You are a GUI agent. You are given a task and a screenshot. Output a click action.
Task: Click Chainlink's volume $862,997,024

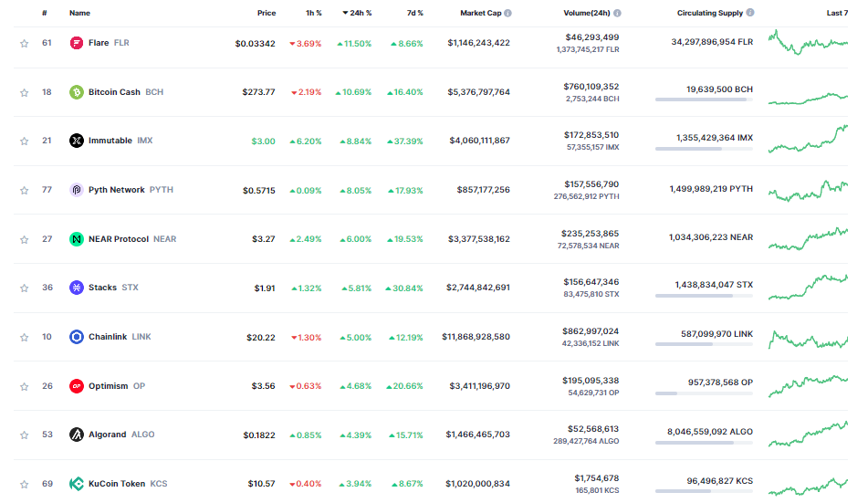591,331
